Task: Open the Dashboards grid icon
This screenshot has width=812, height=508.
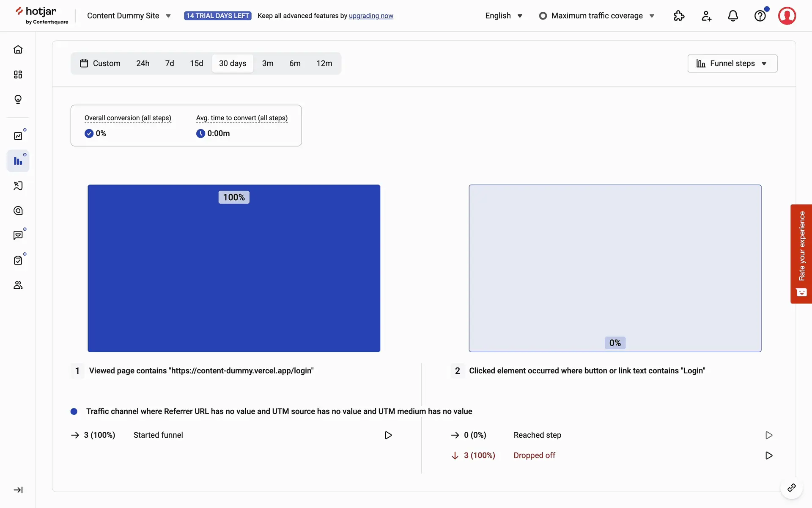Action: click(18, 75)
